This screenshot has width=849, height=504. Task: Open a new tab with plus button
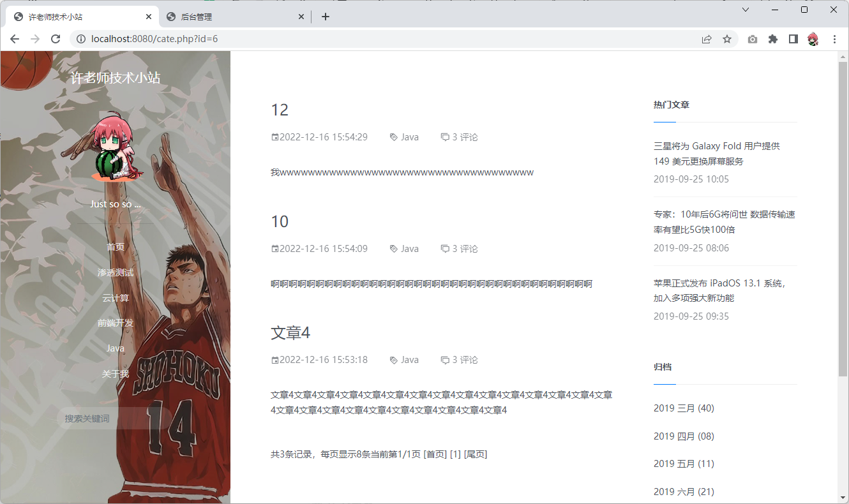coord(326,17)
